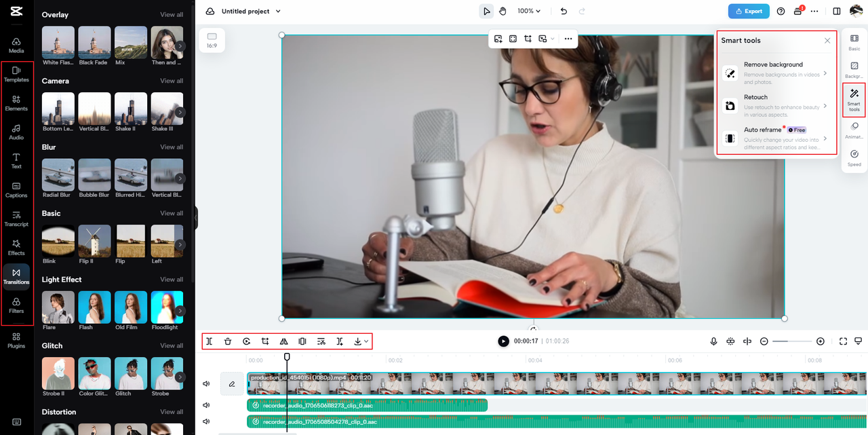Switch to the Background properties tab
Viewport: 868px width, 435px height.
tap(854, 71)
